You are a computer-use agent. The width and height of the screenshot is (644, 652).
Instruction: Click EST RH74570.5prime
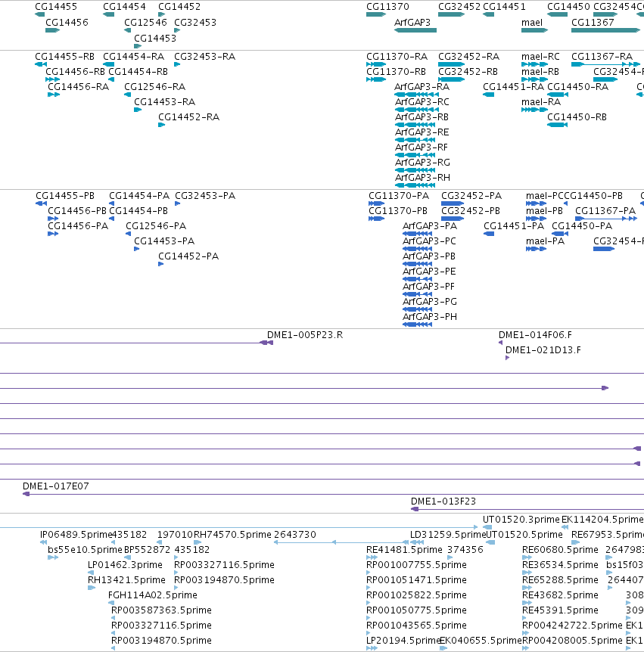[198, 542]
